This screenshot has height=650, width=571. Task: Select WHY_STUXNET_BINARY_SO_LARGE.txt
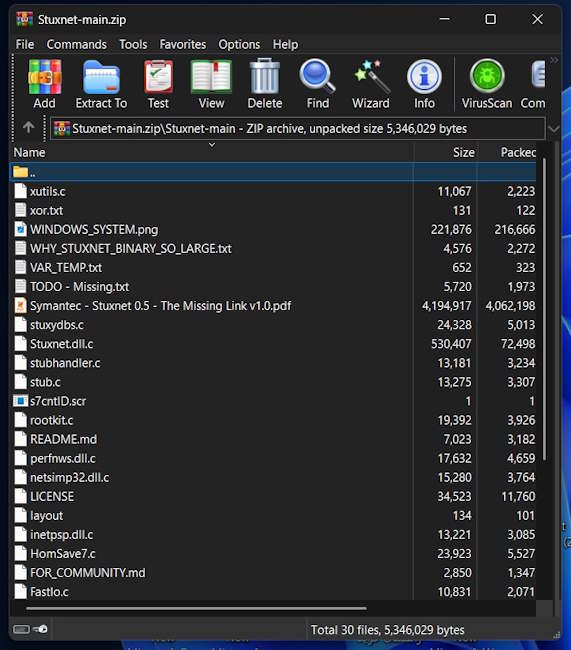tap(131, 248)
